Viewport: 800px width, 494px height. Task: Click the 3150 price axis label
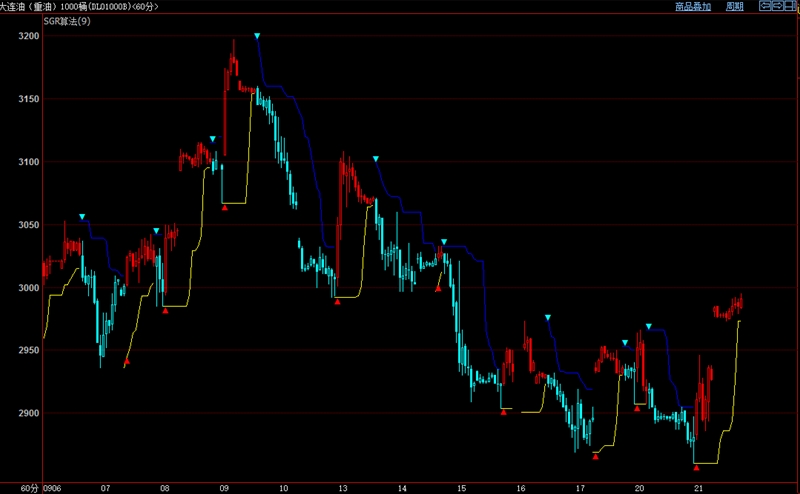pyautogui.click(x=29, y=98)
